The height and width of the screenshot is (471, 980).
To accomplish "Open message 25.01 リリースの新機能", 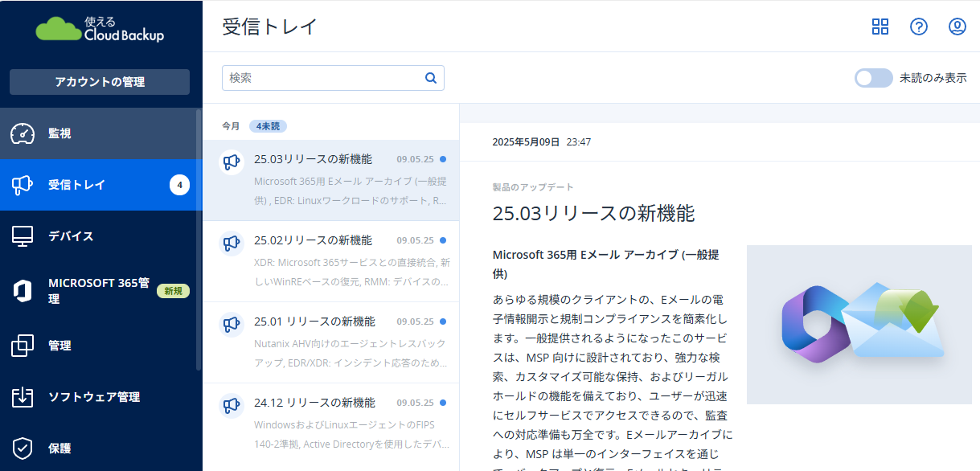I will [x=331, y=343].
